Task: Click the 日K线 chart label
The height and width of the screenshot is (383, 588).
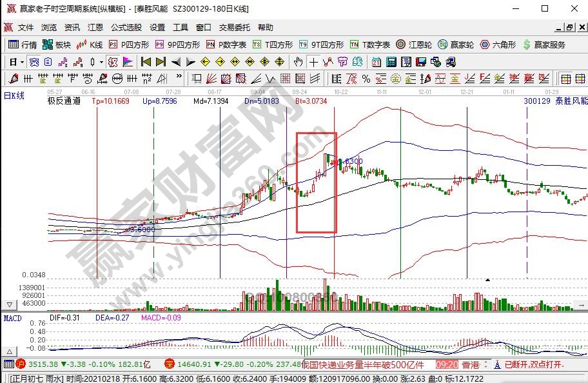Action: [14, 95]
